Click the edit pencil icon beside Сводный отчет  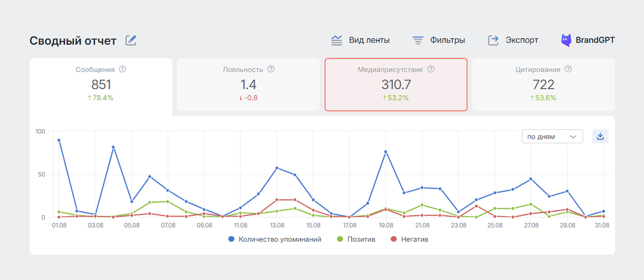point(131,40)
